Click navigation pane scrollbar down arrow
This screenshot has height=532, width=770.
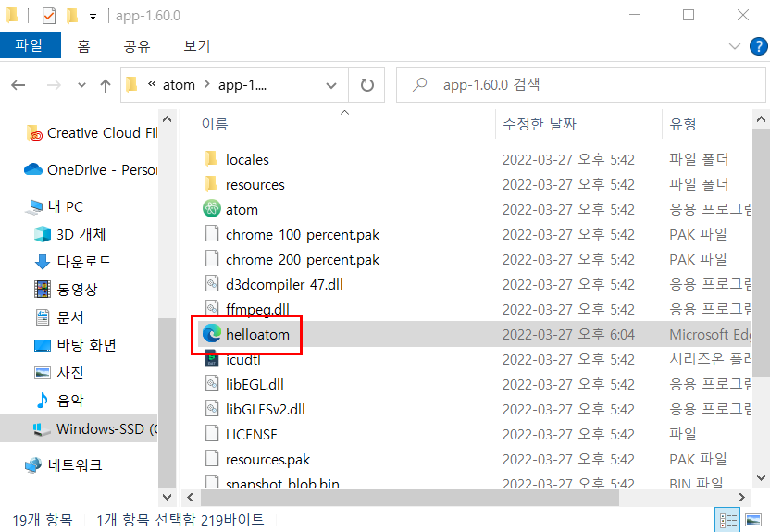click(x=167, y=497)
